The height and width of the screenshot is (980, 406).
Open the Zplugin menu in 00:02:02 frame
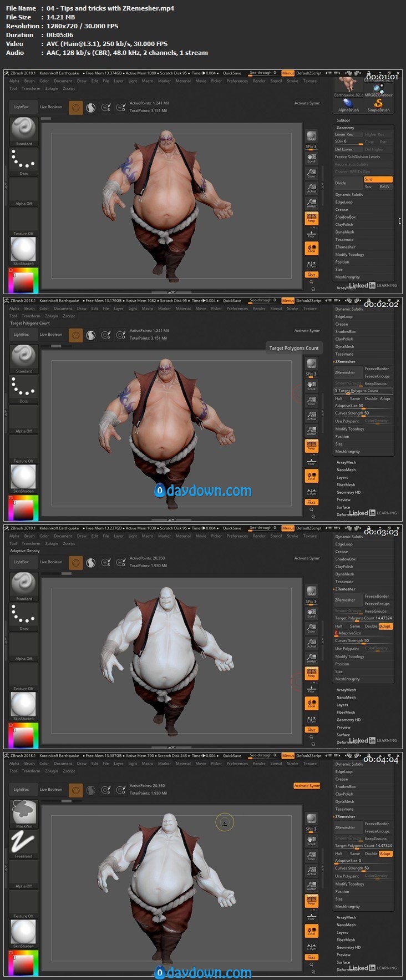[52, 316]
